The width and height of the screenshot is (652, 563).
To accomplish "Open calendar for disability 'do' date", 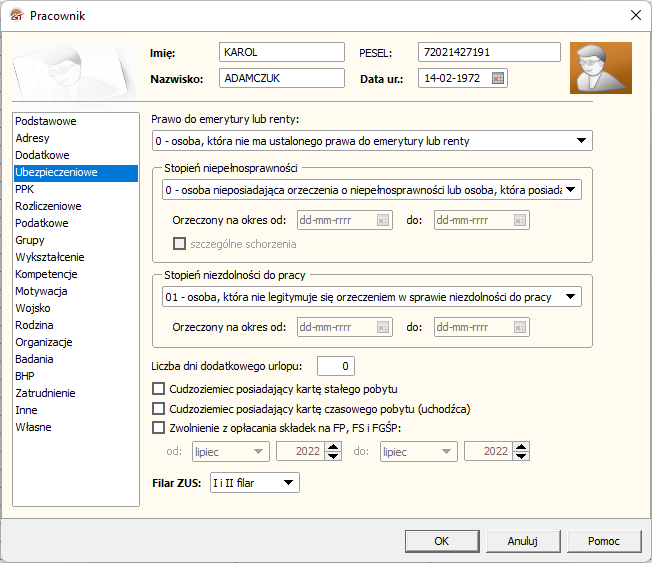I will click(x=520, y=220).
